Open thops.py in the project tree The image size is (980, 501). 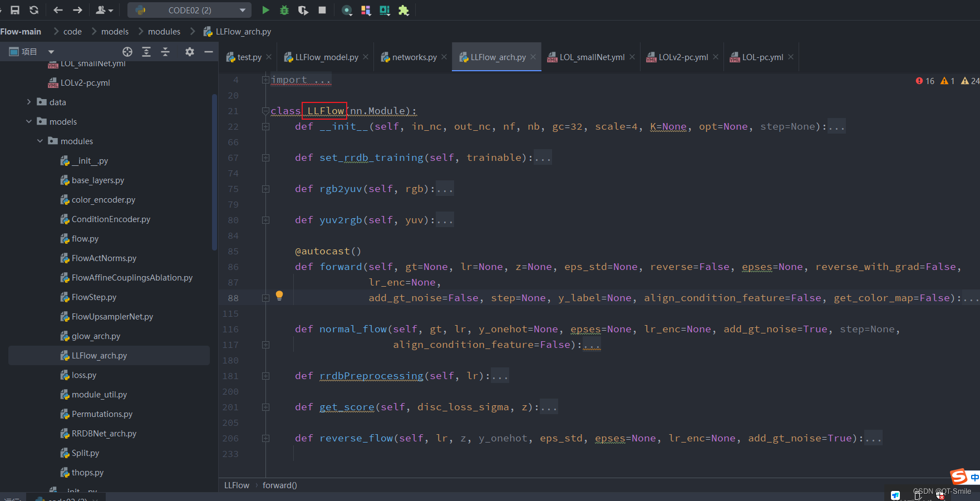[87, 473]
